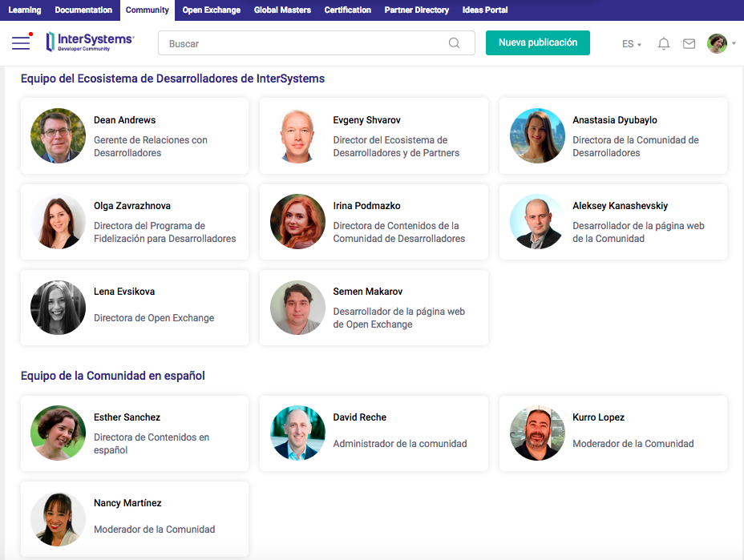Select the Documentation tab

click(83, 10)
